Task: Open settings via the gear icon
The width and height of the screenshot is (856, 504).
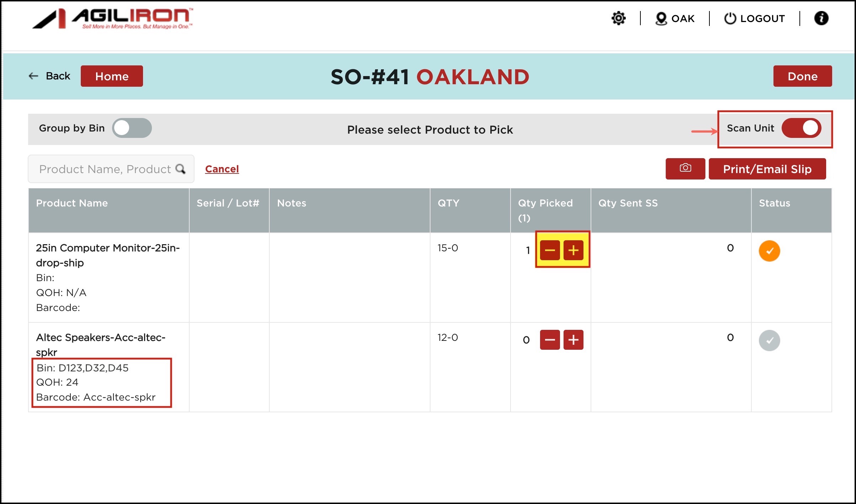Action: [x=618, y=18]
